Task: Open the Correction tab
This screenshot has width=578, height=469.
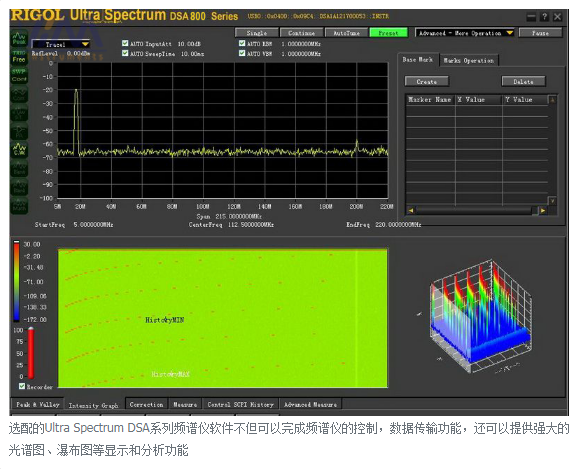Action: [x=146, y=404]
